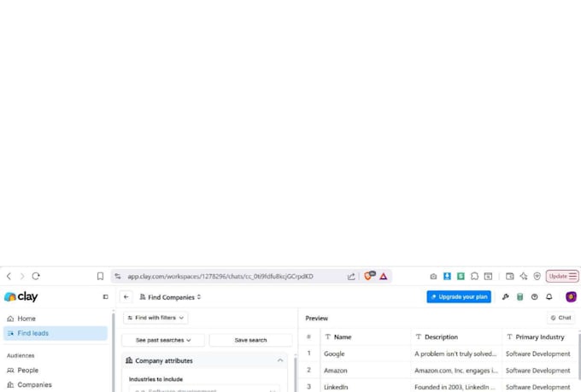This screenshot has height=392, width=581.
Task: Open the Brave Shields lion icon
Action: [369, 276]
